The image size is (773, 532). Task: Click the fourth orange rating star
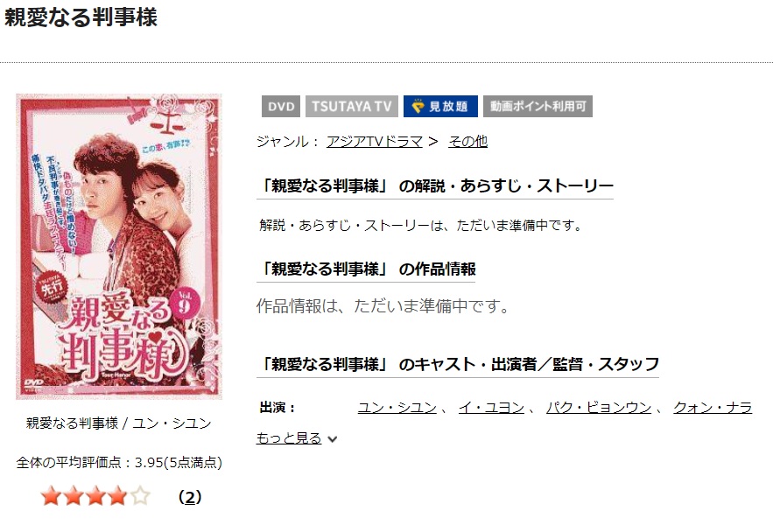pyautogui.click(x=118, y=496)
